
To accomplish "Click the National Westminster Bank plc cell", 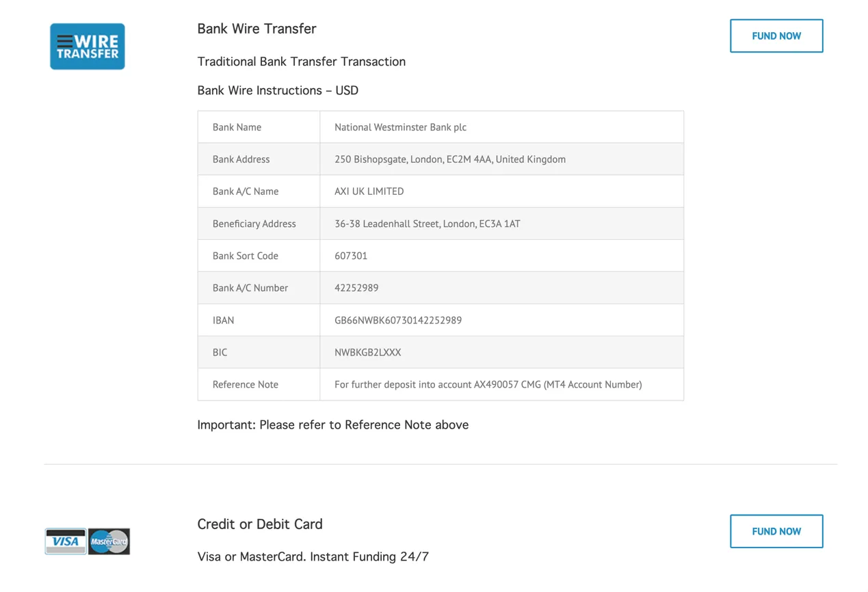I will [501, 127].
